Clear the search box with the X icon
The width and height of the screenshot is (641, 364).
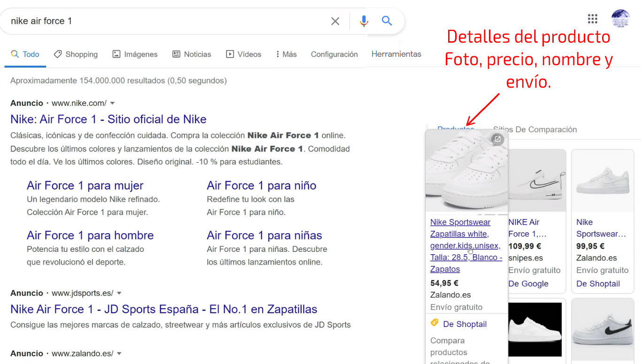pyautogui.click(x=335, y=21)
